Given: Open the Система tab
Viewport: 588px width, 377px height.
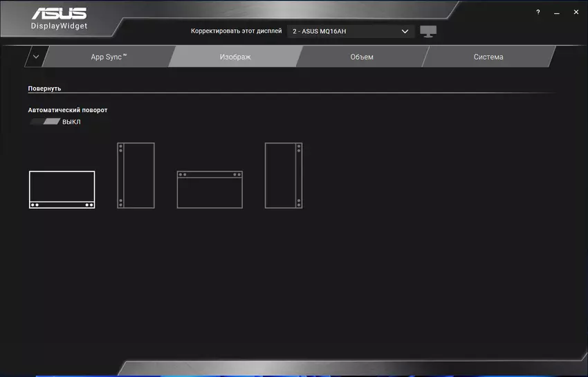Looking at the screenshot, I should tap(488, 57).
